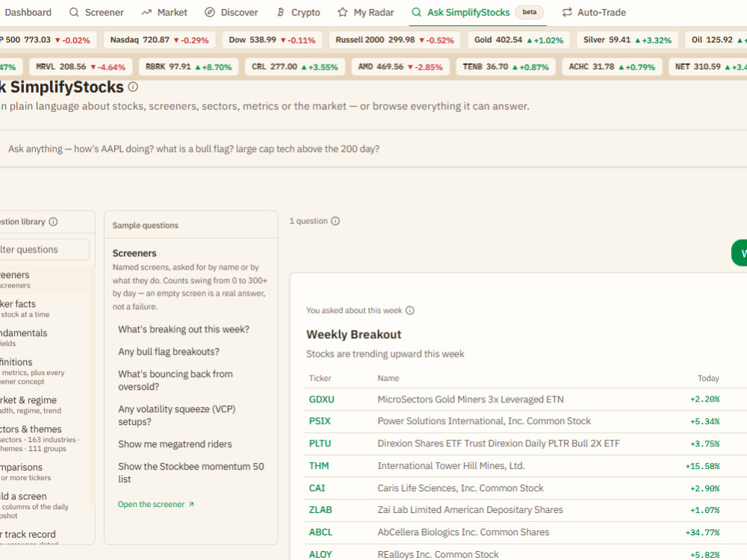The image size is (747, 560).
Task: Select the Definitions library category
Action: pyautogui.click(x=45, y=371)
